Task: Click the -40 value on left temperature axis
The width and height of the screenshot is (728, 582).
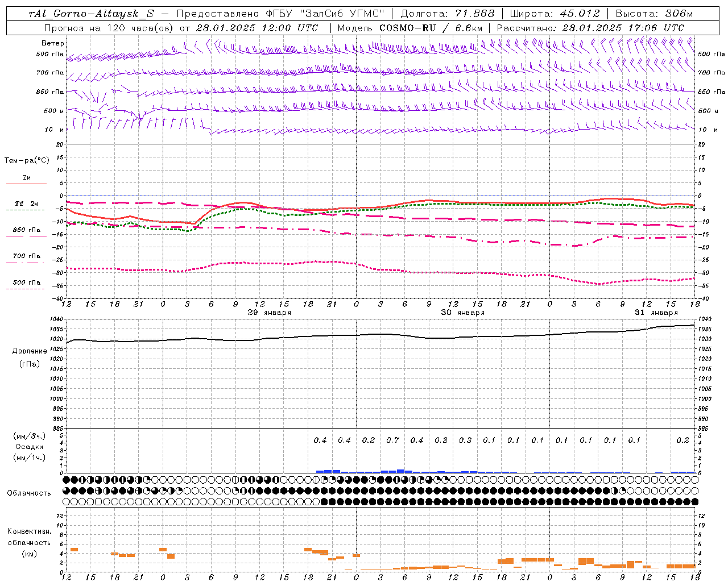Action: coord(59,298)
